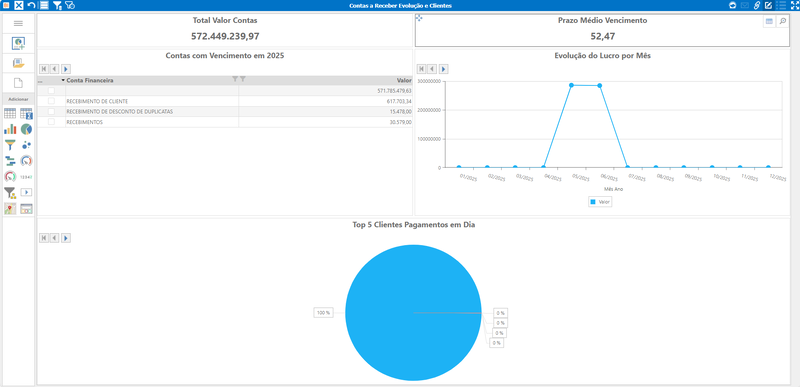The width and height of the screenshot is (800, 387).
Task: Click magnifier icon in Prazo Médio Vencimento card
Action: pos(782,21)
